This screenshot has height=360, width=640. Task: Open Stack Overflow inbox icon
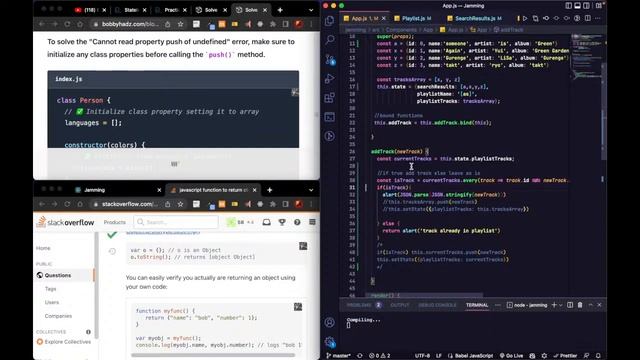pos(267,222)
